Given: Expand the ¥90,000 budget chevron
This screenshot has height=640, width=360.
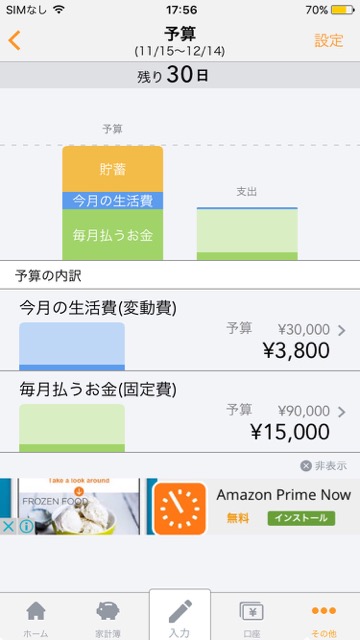Looking at the screenshot, I should click(x=342, y=412).
